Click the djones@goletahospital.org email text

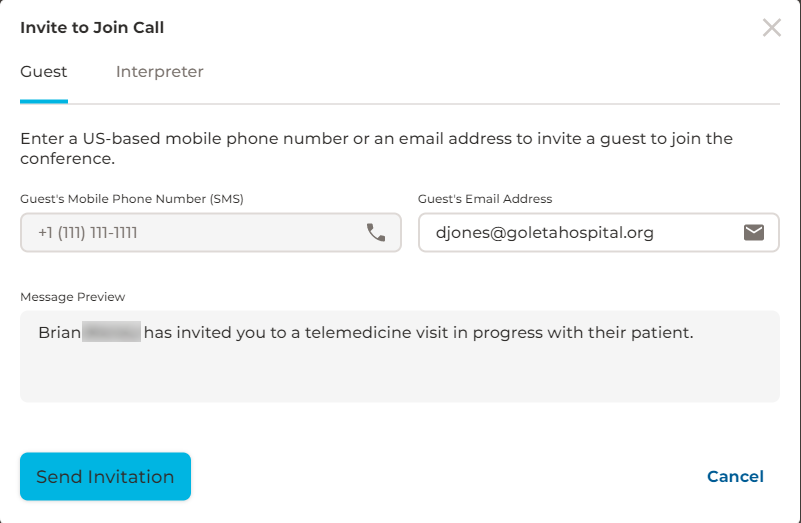click(545, 233)
